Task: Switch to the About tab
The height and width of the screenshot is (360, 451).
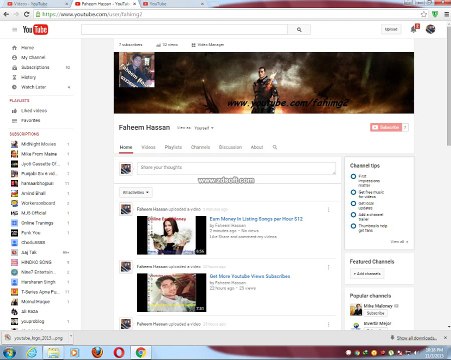Action: 257,147
